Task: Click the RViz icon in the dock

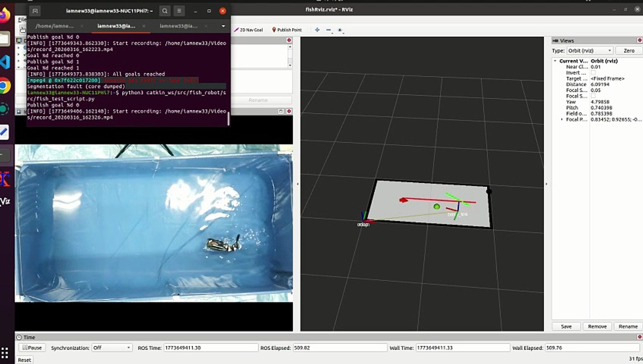Action: click(5, 202)
